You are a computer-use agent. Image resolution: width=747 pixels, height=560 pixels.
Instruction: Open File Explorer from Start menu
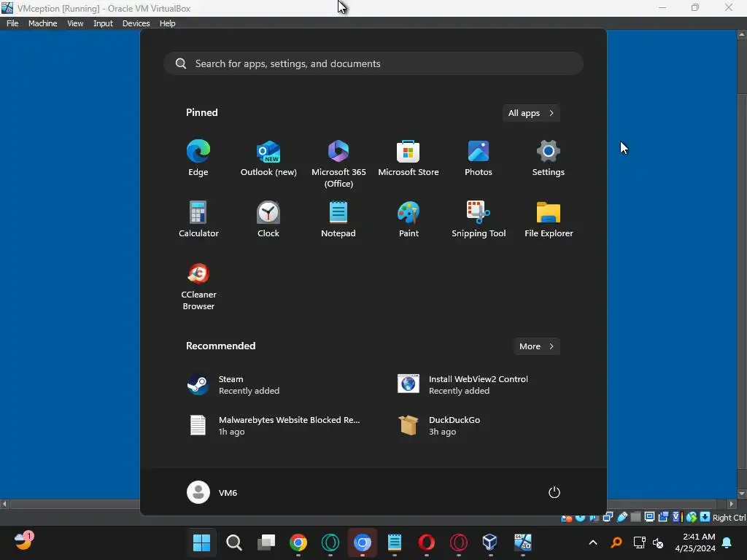[549, 219]
